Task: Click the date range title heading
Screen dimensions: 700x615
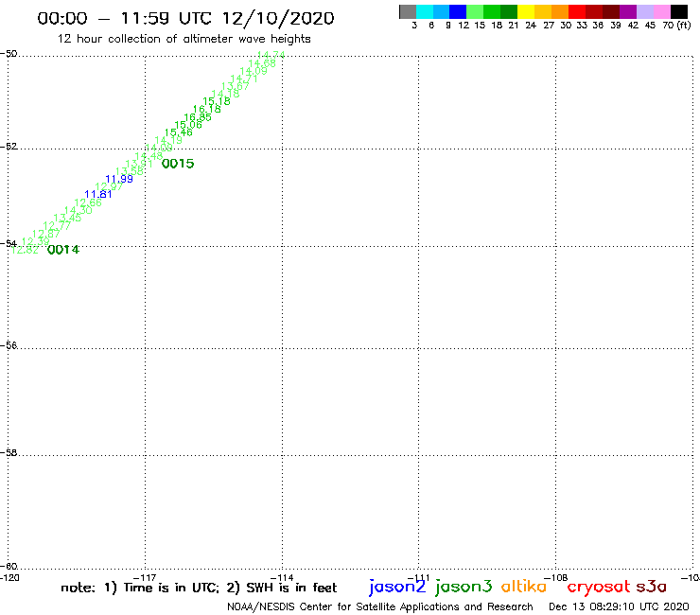Action: pos(185,18)
